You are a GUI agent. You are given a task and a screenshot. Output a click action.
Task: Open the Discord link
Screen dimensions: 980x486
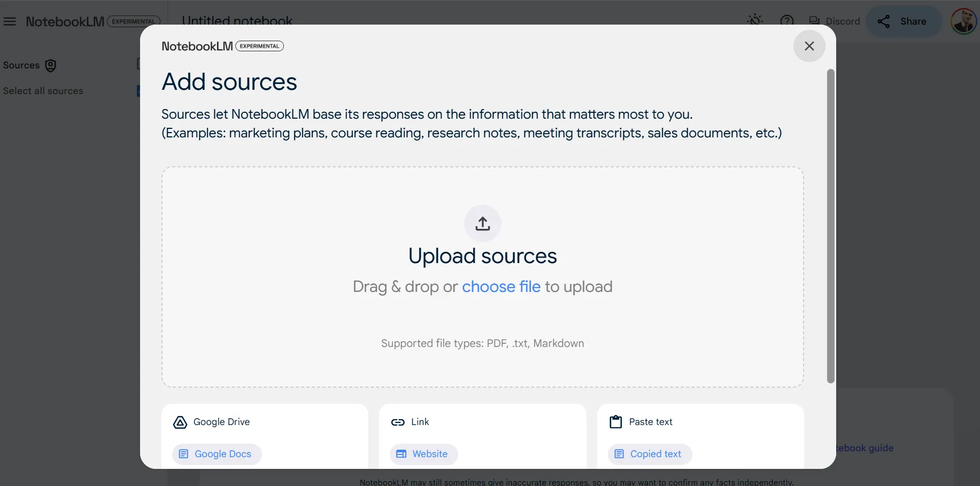[835, 21]
